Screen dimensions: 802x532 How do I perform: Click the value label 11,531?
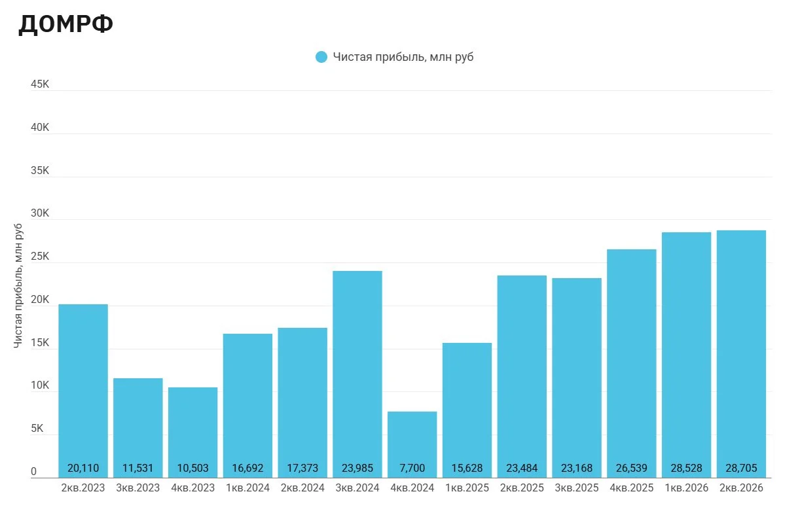coord(138,469)
